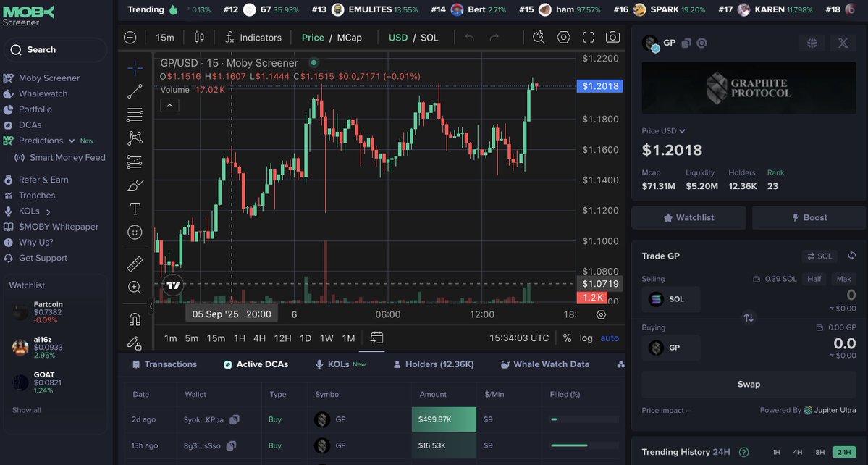The width and height of the screenshot is (868, 465).
Task: Open the Buying GP token selector
Action: click(x=671, y=348)
